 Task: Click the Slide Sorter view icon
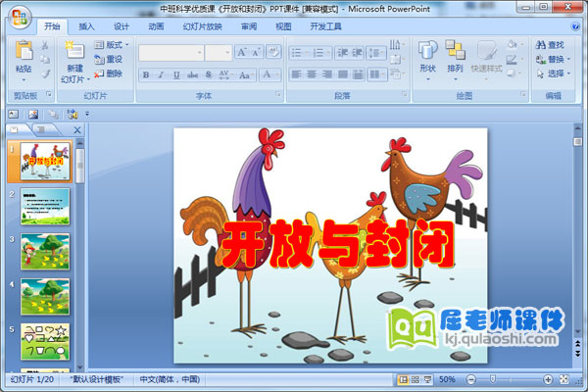(x=416, y=379)
